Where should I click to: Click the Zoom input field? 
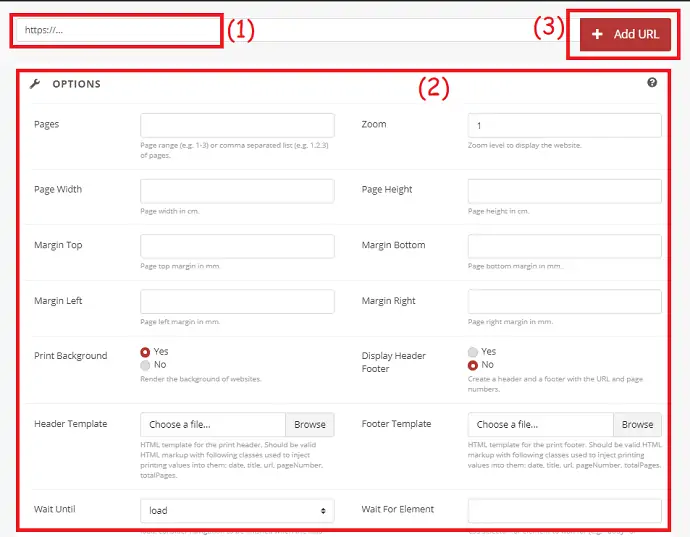click(564, 125)
